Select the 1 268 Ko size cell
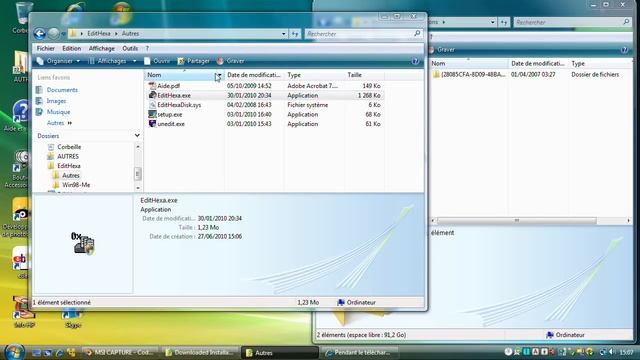The height and width of the screenshot is (360, 640). pyautogui.click(x=369, y=96)
